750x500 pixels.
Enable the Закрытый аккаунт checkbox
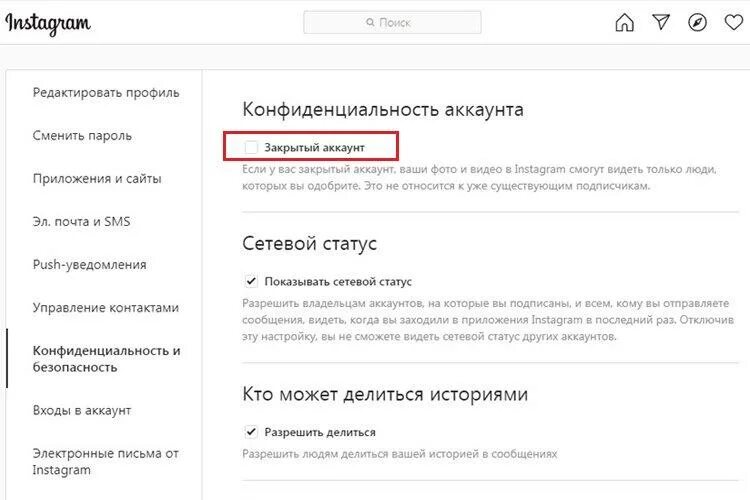click(x=251, y=147)
